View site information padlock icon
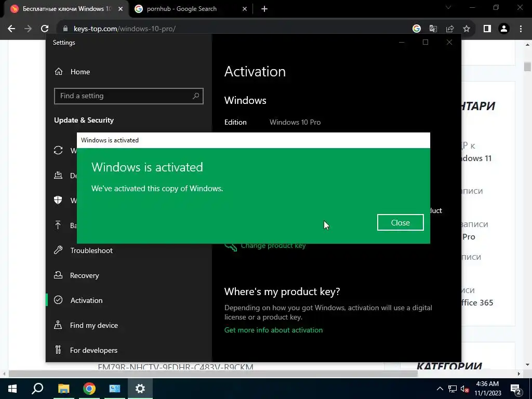Image resolution: width=532 pixels, height=399 pixels. pos(65,29)
